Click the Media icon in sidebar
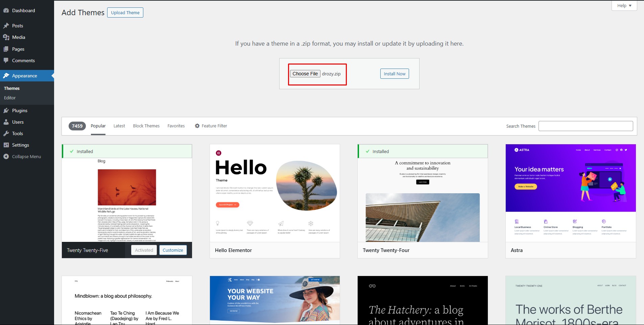 (6, 37)
